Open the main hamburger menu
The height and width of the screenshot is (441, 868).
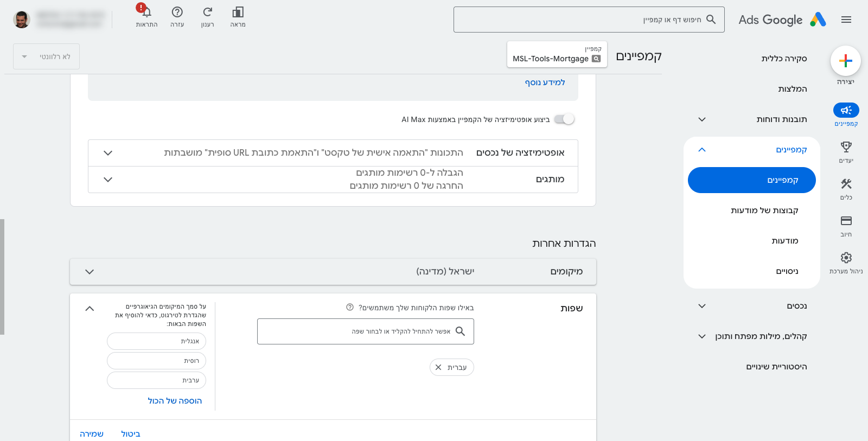846,20
